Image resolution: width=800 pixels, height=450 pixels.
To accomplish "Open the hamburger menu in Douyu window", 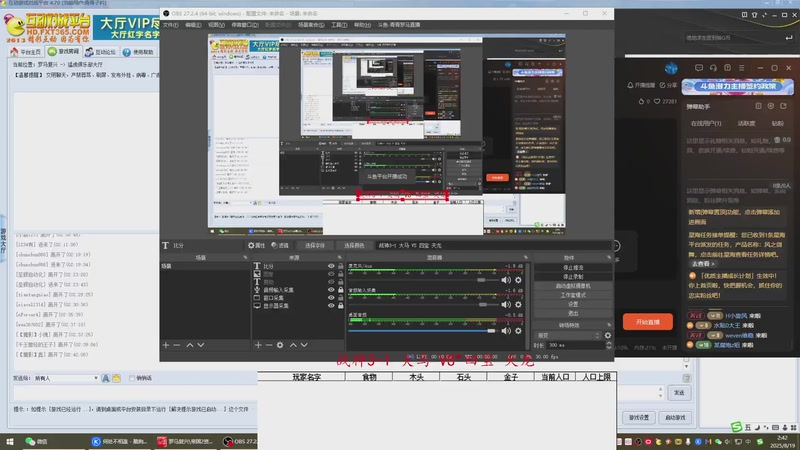I will coord(741,68).
